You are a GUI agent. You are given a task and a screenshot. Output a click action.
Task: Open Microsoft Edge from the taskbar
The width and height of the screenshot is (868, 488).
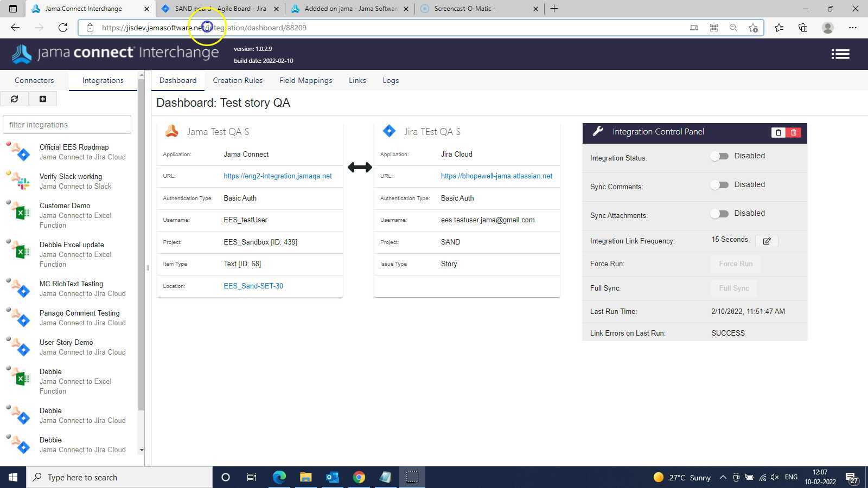click(279, 477)
